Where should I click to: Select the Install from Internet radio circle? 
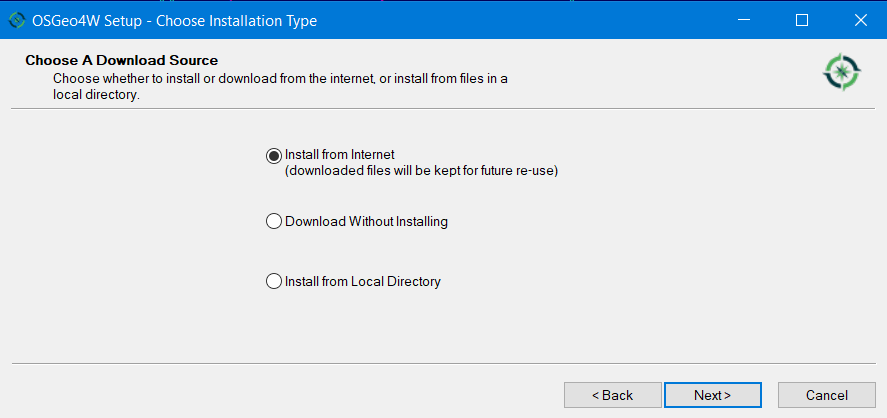274,155
